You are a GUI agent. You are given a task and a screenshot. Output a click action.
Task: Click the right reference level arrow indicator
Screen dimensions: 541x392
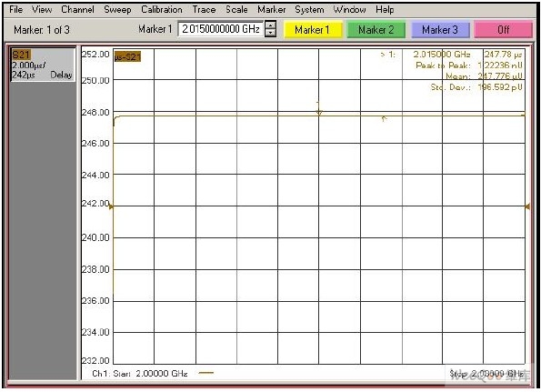click(527, 206)
